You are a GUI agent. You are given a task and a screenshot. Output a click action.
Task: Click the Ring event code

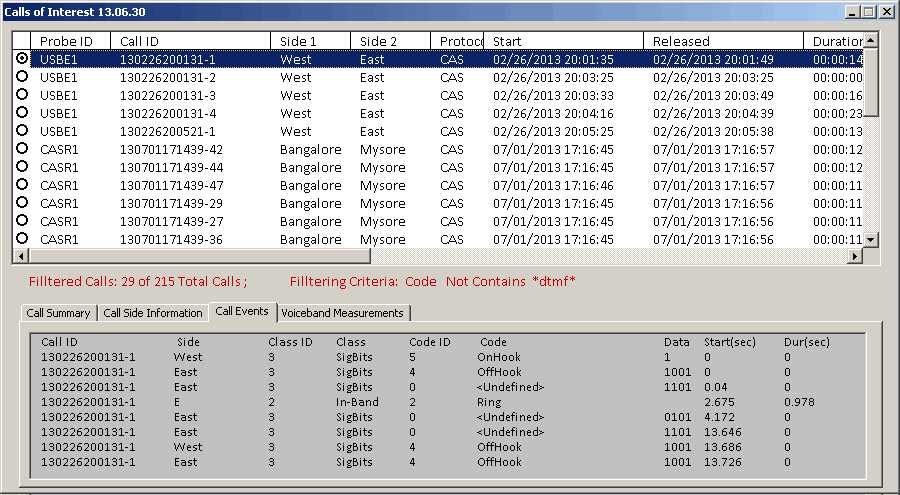point(489,402)
